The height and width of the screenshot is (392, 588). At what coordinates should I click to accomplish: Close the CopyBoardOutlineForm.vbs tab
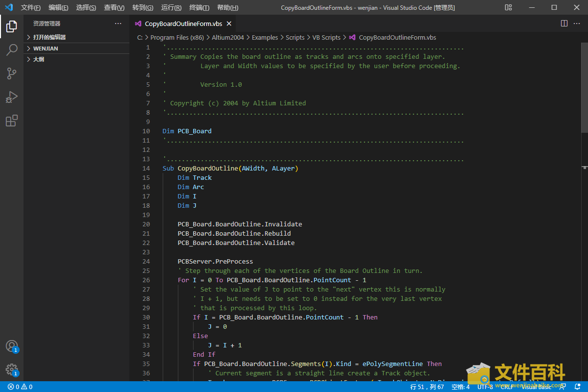(229, 24)
